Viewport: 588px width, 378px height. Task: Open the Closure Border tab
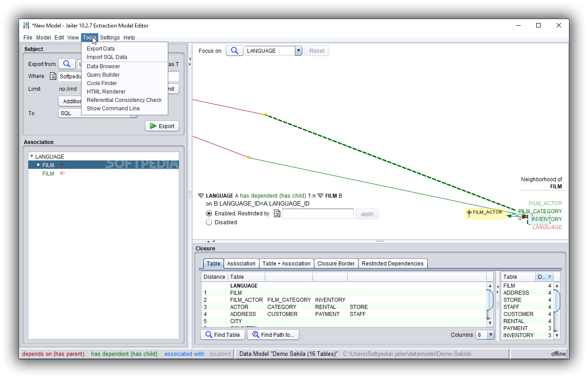[336, 263]
